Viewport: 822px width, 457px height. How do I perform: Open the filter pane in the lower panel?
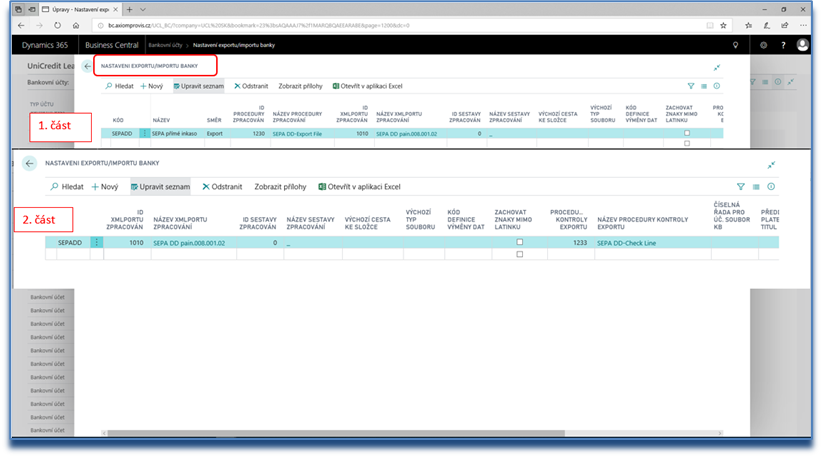(741, 186)
